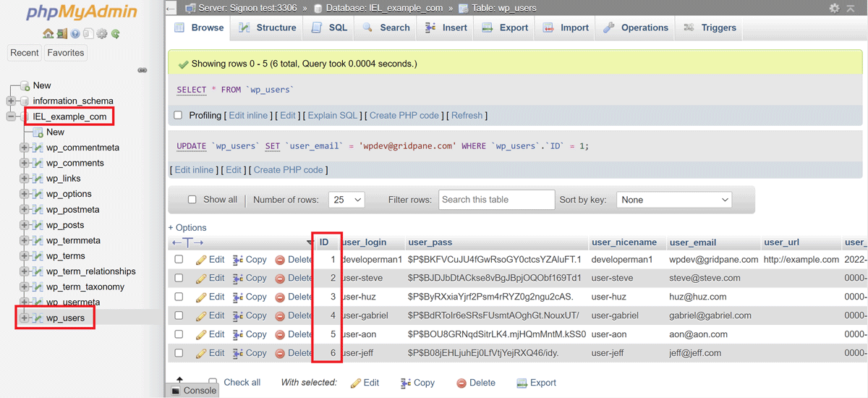Enable the Show all checkbox
Image resolution: width=868 pixels, height=398 pixels.
click(192, 200)
